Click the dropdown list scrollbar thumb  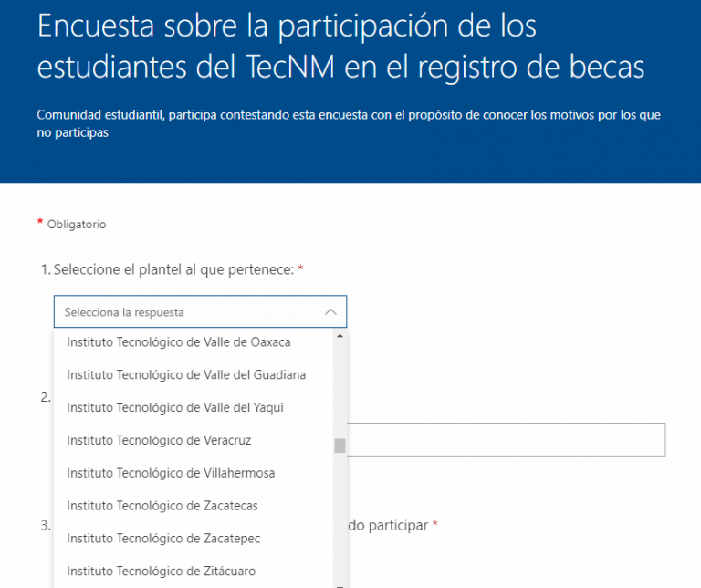tap(340, 446)
